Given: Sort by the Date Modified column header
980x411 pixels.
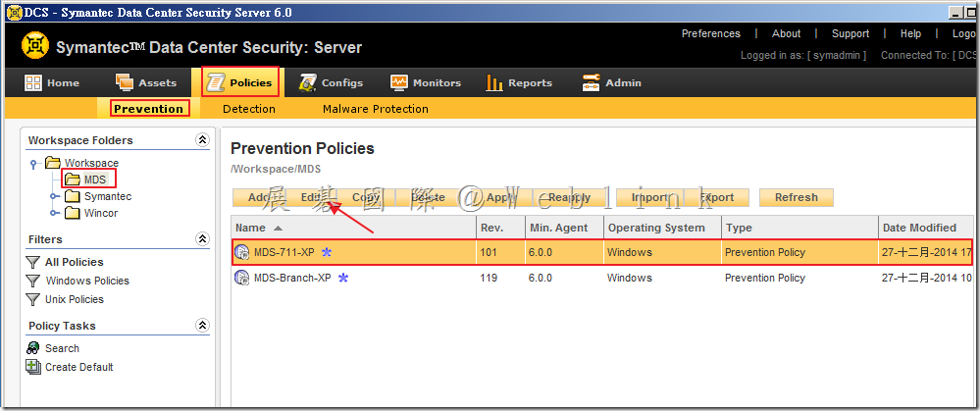Looking at the screenshot, I should (926, 228).
